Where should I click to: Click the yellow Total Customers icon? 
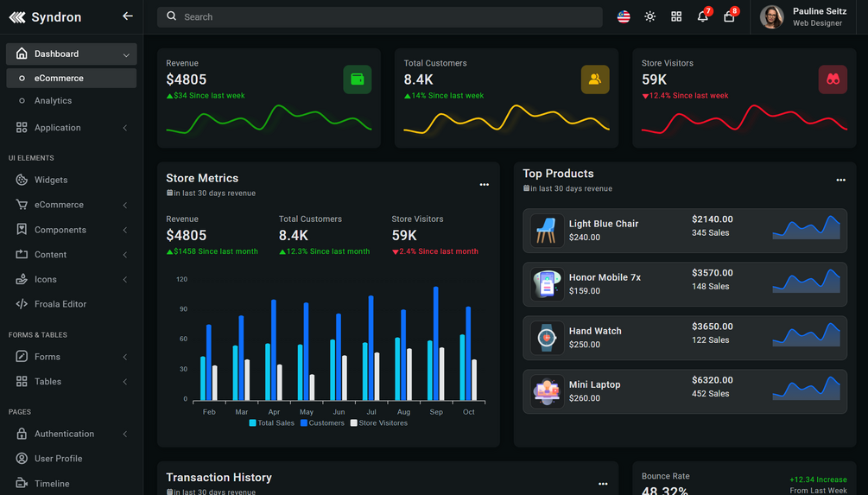(595, 79)
